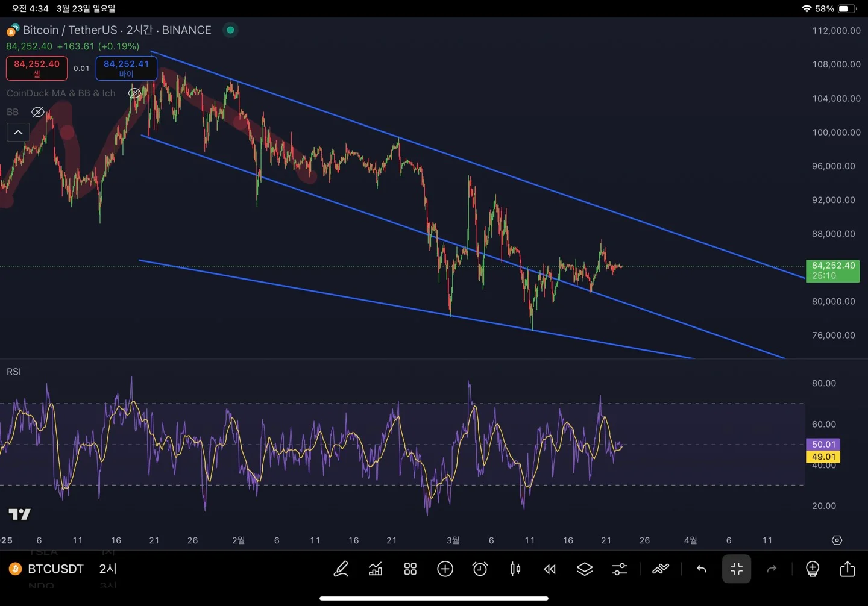The image size is (868, 606).
Task: Select the drawing pencil tool
Action: (341, 569)
